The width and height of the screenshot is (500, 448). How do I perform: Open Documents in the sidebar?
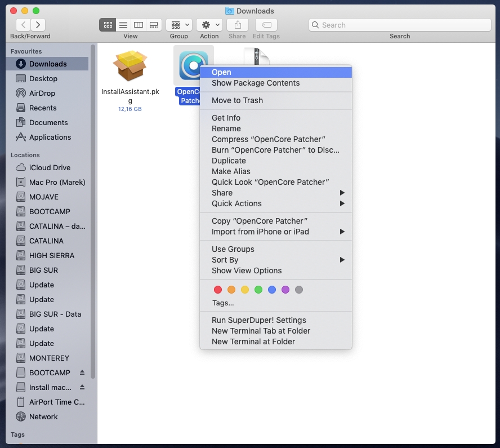coord(47,122)
